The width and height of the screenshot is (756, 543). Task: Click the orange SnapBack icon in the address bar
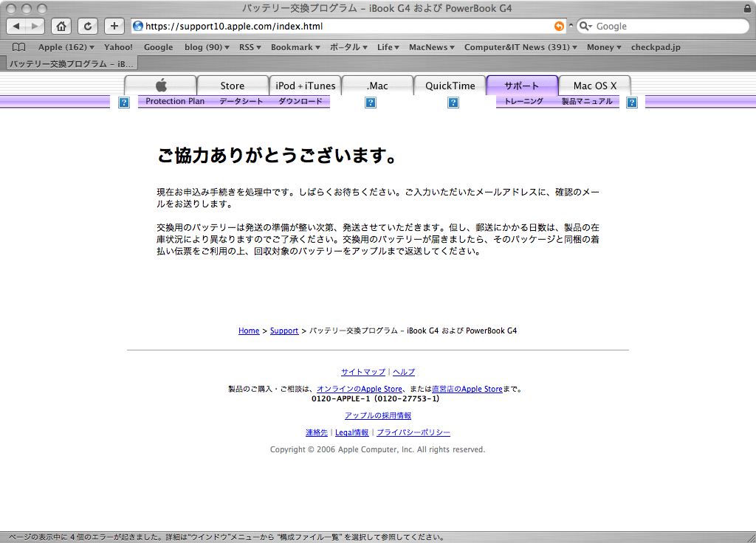tap(559, 26)
